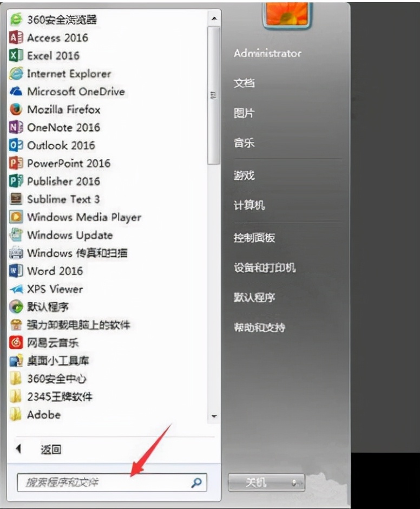This screenshot has width=420, height=509.
Task: Start Windows Media Player icon
Action: pos(16,217)
